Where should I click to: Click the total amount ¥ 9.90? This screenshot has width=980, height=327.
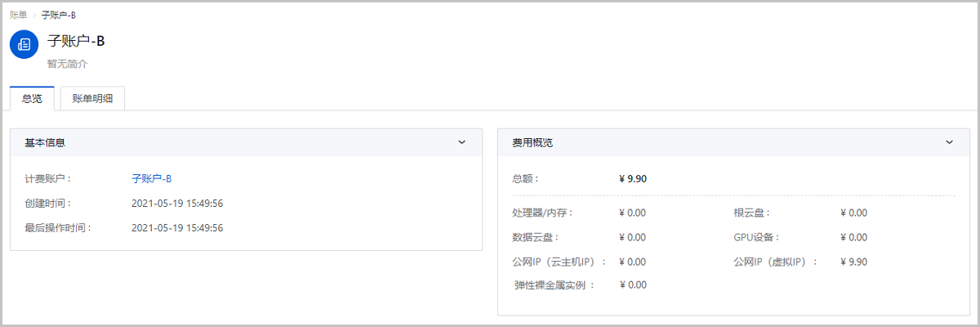(633, 178)
